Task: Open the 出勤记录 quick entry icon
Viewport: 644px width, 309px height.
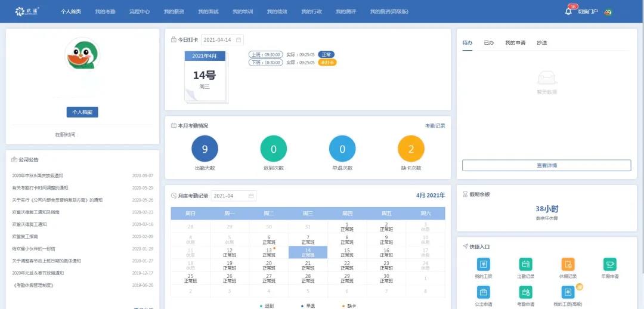Action: coord(525,264)
